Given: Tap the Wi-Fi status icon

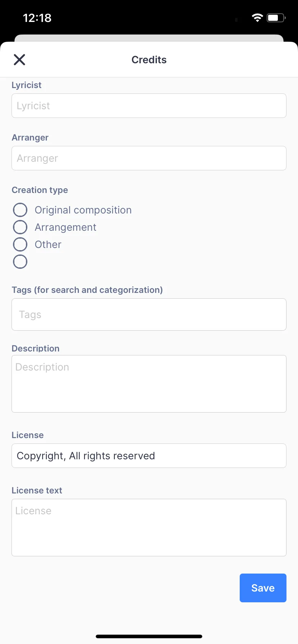Looking at the screenshot, I should 257,18.
